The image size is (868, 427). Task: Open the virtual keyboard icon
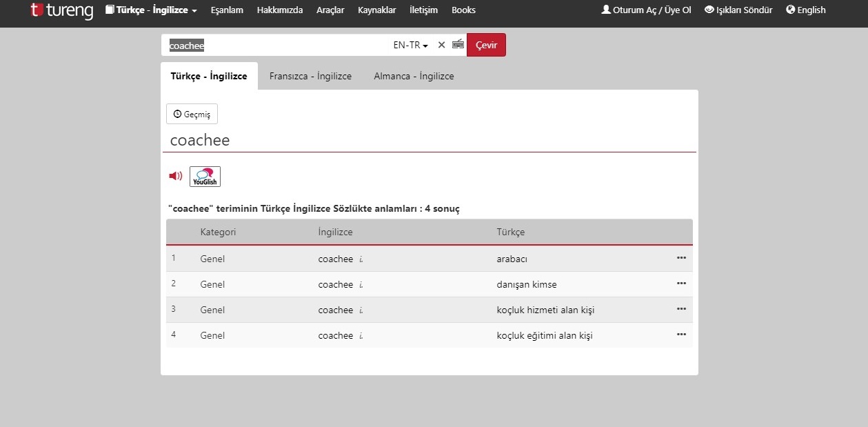458,45
